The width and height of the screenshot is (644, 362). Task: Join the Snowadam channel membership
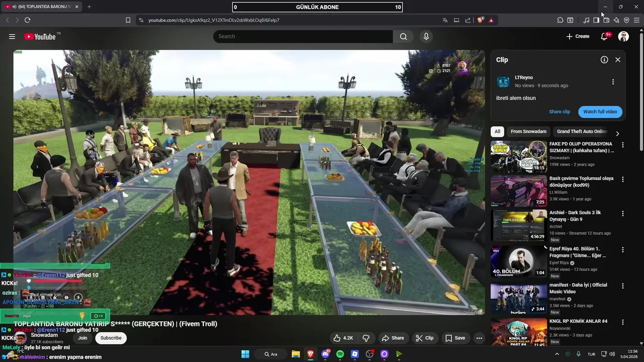pos(83,338)
